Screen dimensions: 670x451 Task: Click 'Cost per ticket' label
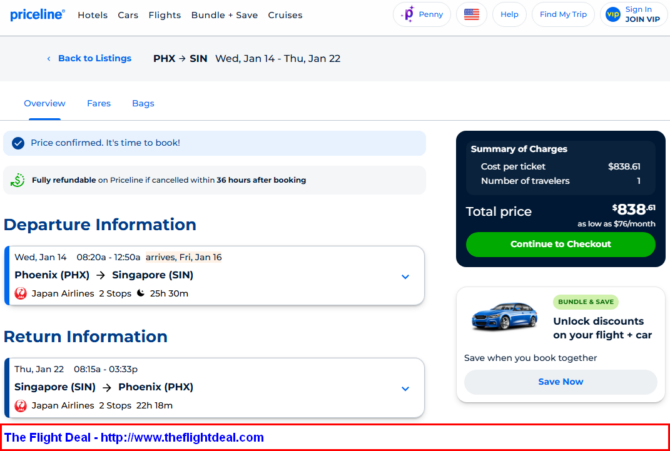(x=513, y=167)
